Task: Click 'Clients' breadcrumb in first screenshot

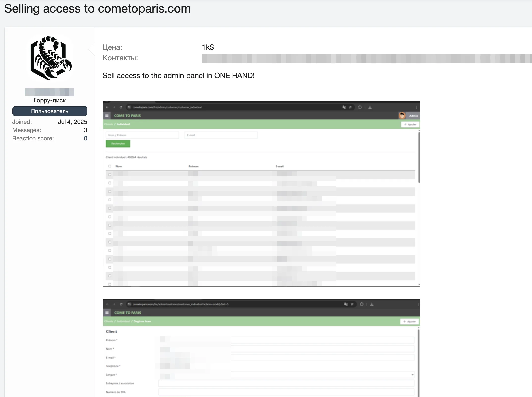Action: (x=108, y=124)
